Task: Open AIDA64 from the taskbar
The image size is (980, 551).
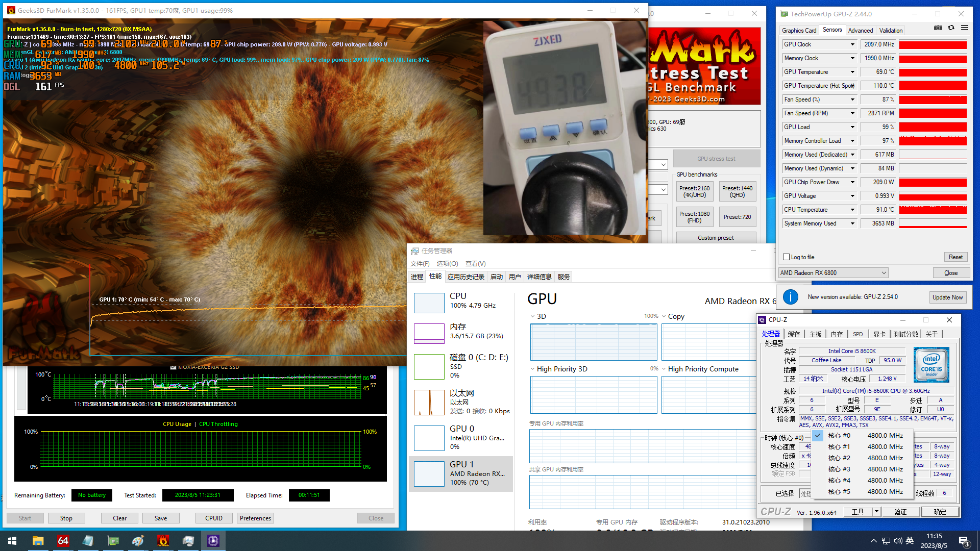Action: (x=63, y=541)
